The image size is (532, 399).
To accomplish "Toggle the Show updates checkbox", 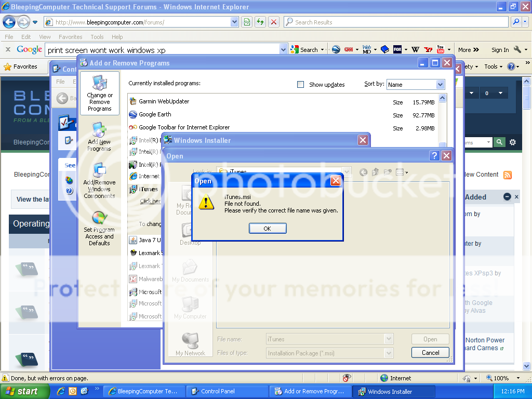I will pos(300,85).
